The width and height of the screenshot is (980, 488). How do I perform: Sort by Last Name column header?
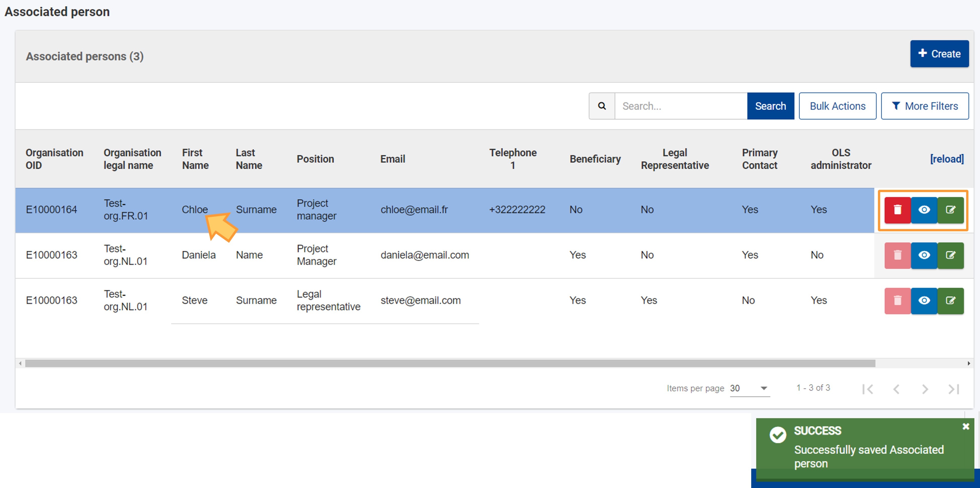[249, 159]
